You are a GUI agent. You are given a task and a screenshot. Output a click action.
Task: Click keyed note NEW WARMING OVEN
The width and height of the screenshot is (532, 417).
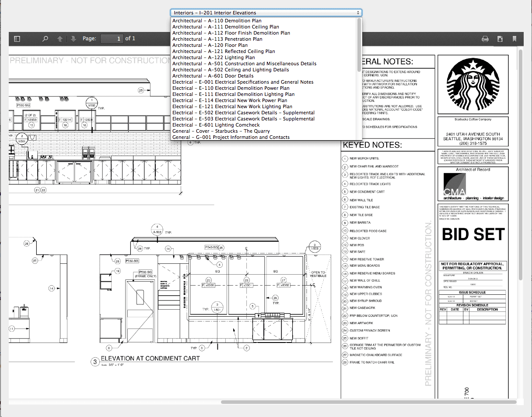coord(366,287)
